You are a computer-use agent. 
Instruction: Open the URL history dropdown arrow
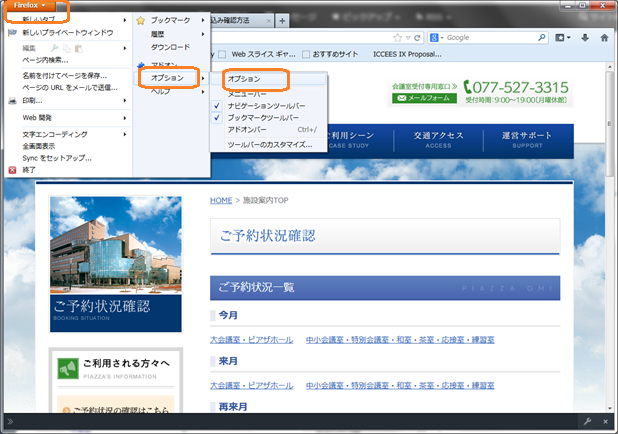pyautogui.click(x=408, y=38)
